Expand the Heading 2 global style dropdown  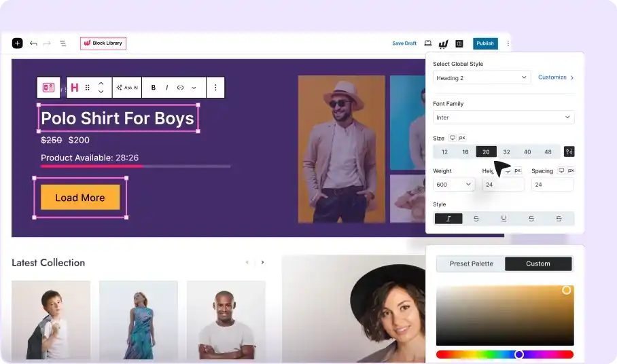(481, 77)
